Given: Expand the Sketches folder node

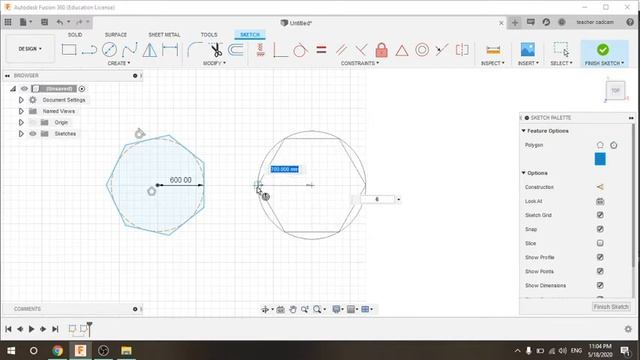Looking at the screenshot, I should coord(21,133).
